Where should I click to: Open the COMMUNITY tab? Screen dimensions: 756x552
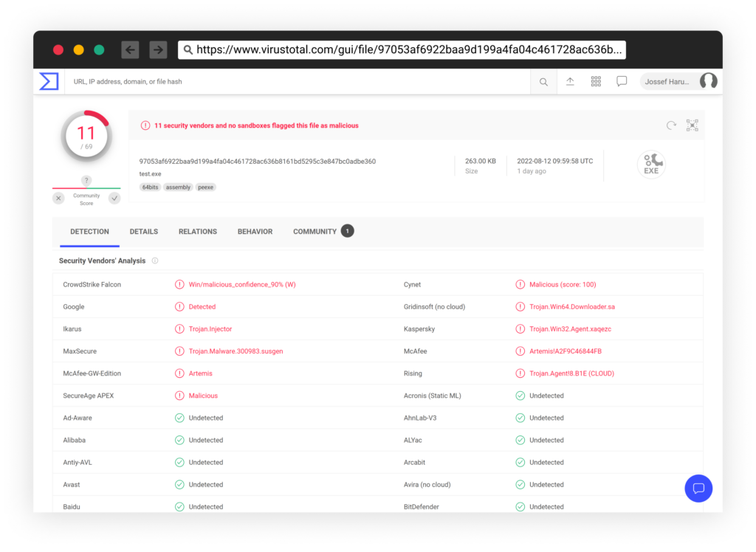(315, 232)
